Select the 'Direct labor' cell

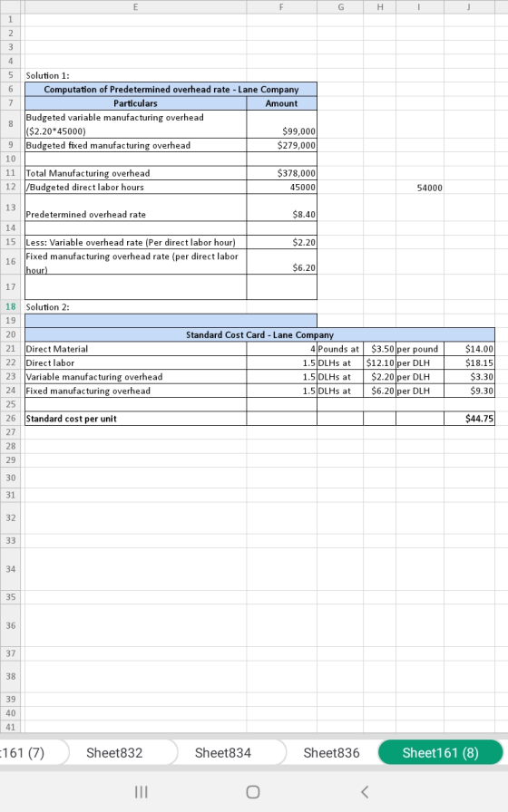(x=135, y=362)
